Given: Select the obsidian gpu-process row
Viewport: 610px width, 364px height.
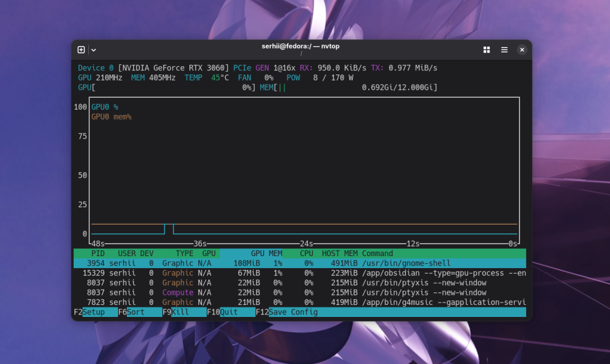Looking at the screenshot, I should point(300,273).
